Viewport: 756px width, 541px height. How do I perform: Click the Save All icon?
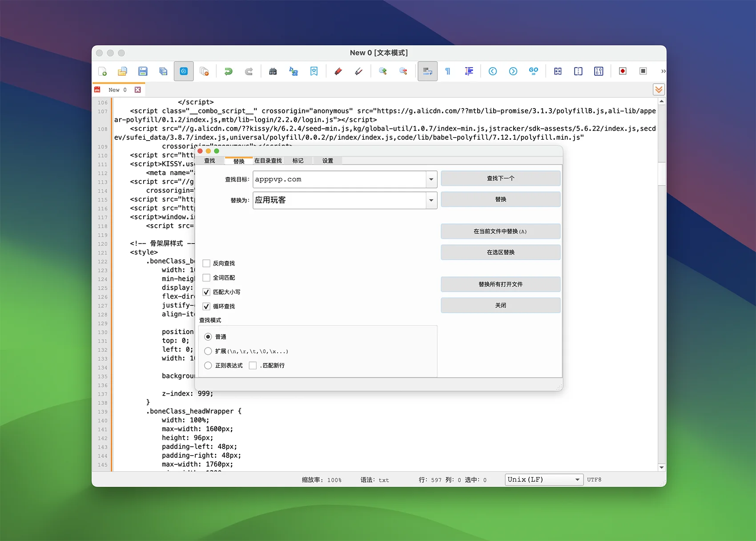[x=163, y=71]
